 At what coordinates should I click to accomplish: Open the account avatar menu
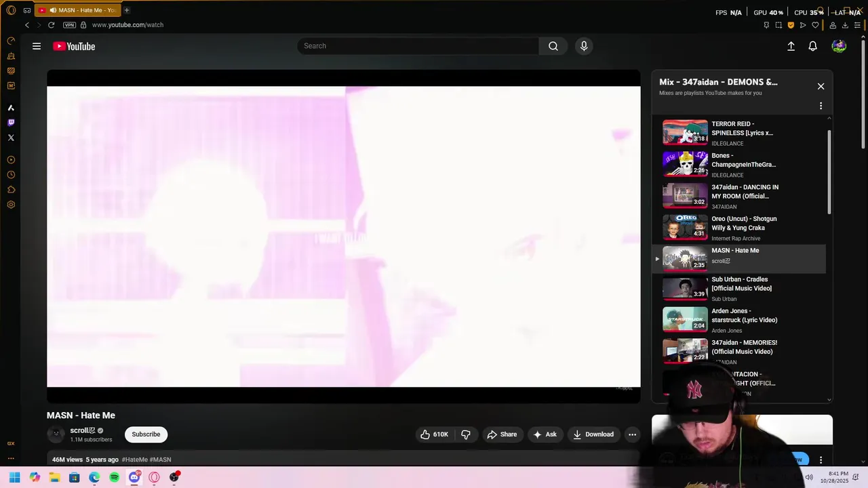[x=839, y=46]
